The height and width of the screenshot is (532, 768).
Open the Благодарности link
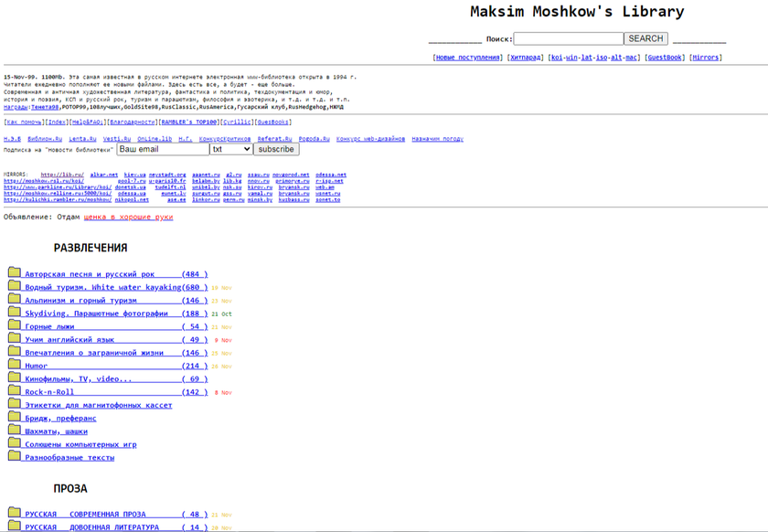[133, 122]
